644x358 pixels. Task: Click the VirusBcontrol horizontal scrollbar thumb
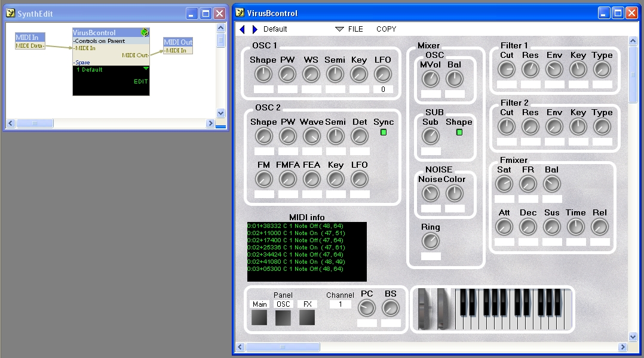[x=283, y=347]
